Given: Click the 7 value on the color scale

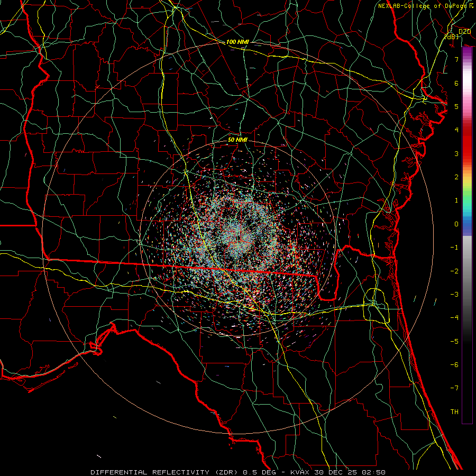Looking at the screenshot, I should click(456, 59).
